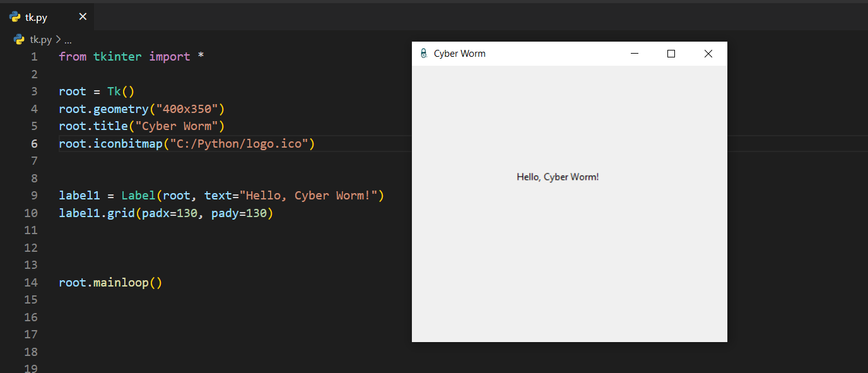Click the breadcrumb chevron separator after tk.py
868x373 pixels.
click(58, 39)
